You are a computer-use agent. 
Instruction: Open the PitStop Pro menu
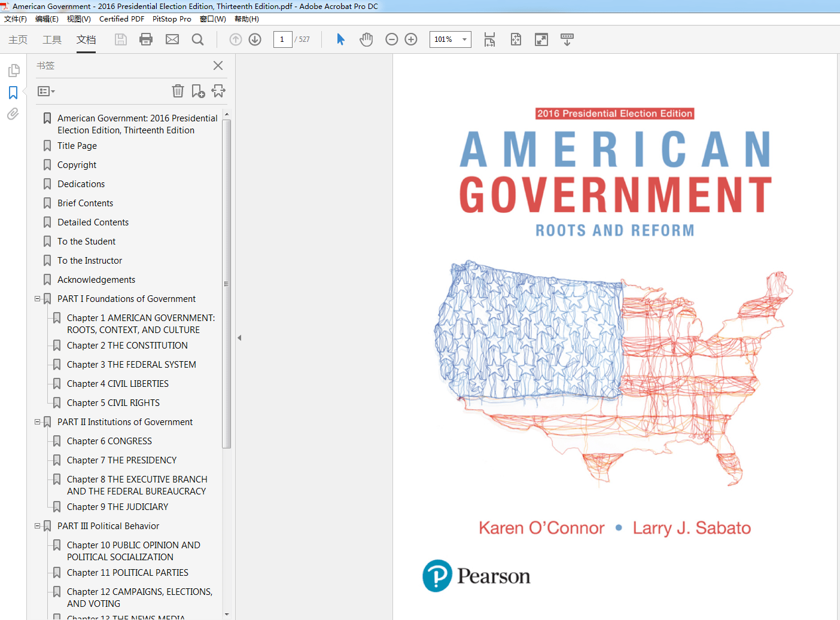pyautogui.click(x=172, y=19)
